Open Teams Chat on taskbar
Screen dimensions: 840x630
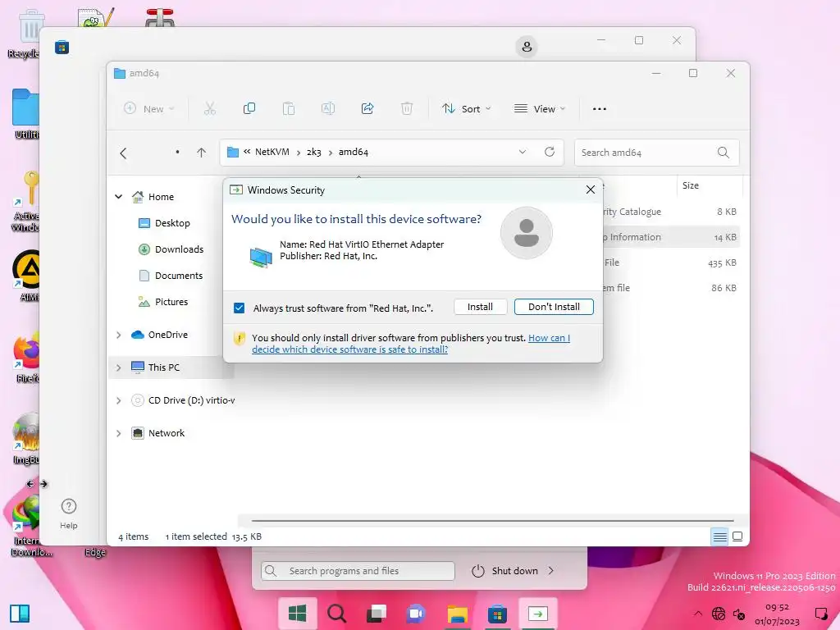coord(416,614)
